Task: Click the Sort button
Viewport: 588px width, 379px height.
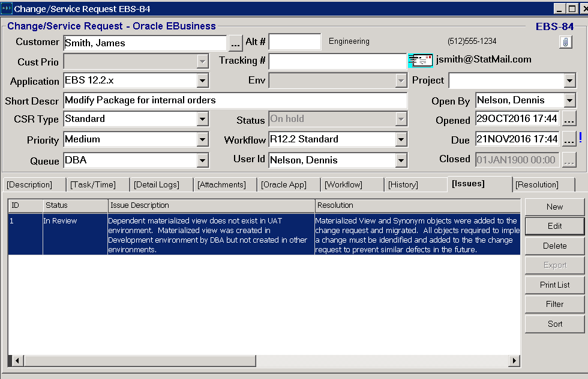Action: (554, 324)
